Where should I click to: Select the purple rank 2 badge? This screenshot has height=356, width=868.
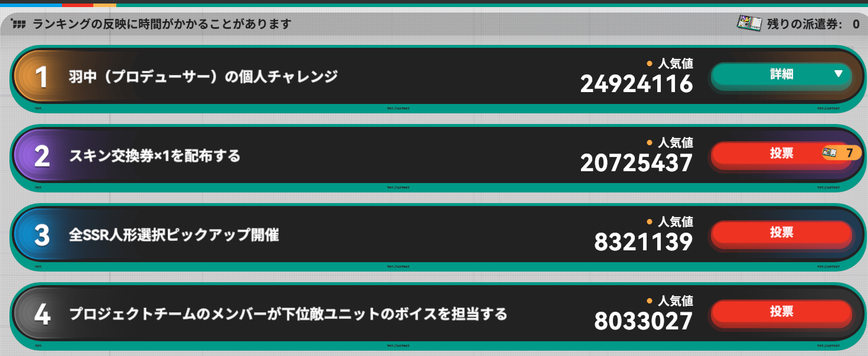[x=41, y=156]
